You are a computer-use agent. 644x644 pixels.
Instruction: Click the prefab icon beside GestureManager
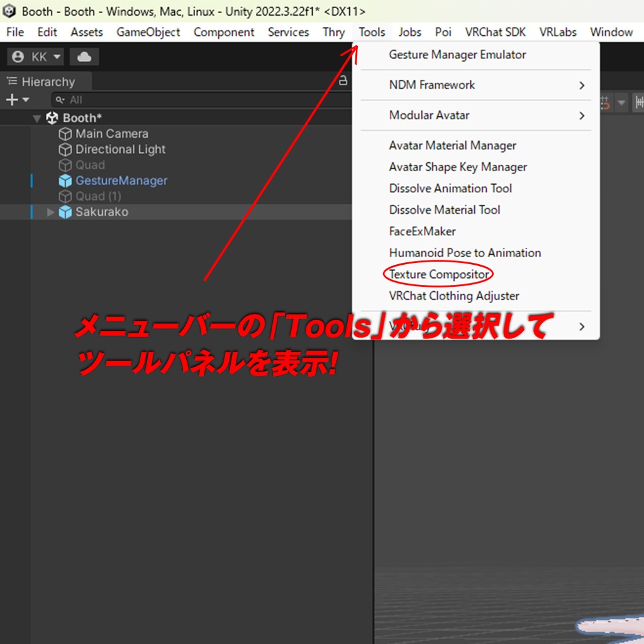[x=65, y=180]
